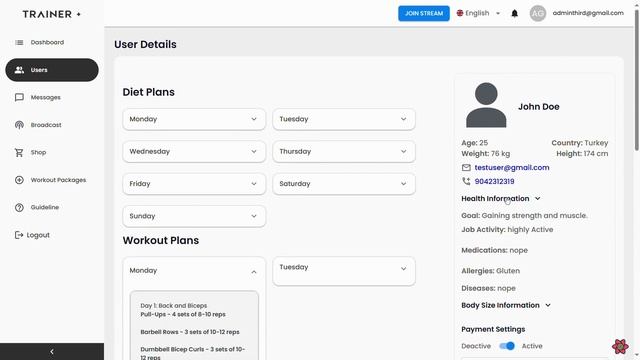Expand the Diet Plans Wednesday dropdown
Viewport: 640px width, 360px height.
(x=194, y=151)
